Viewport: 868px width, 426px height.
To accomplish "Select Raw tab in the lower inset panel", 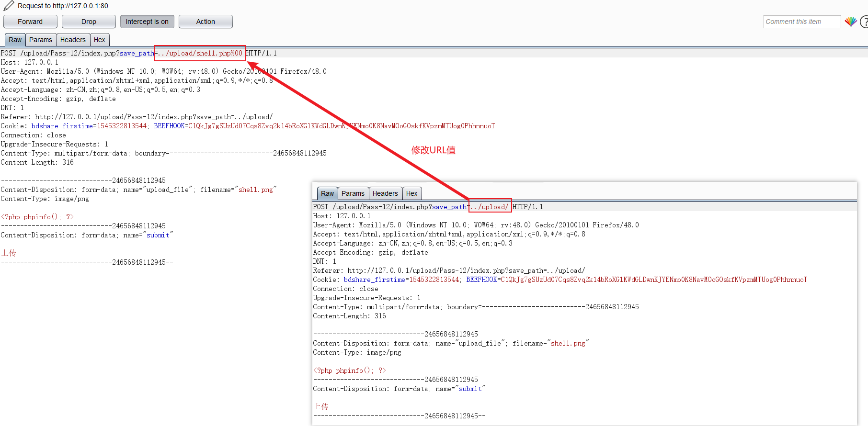I will click(327, 193).
